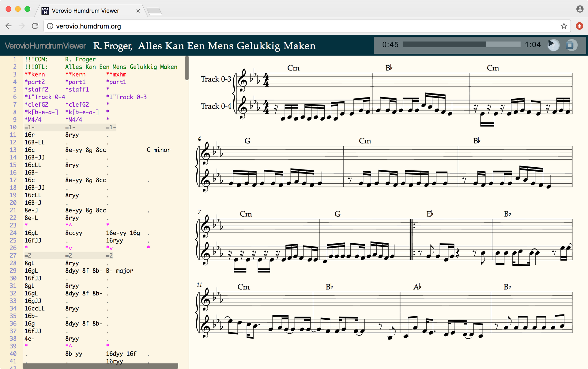This screenshot has height=369, width=588.
Task: Click the browser forward arrow
Action: coord(21,26)
